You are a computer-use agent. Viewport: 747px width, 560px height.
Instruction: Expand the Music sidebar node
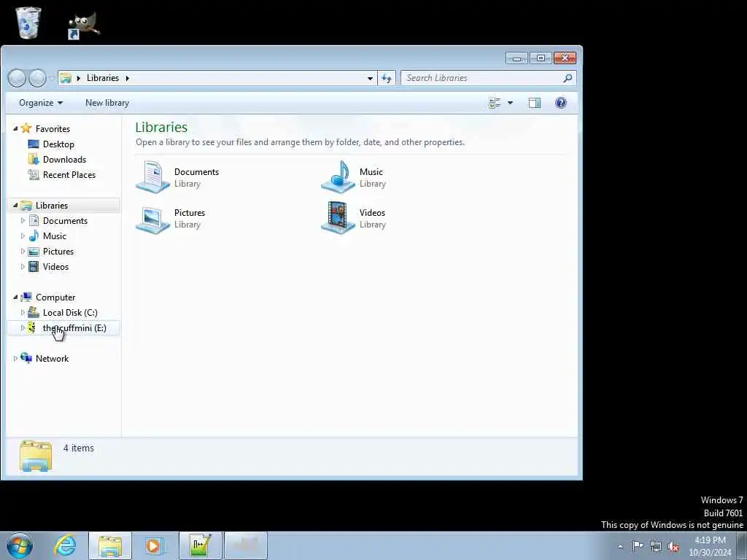click(23, 236)
